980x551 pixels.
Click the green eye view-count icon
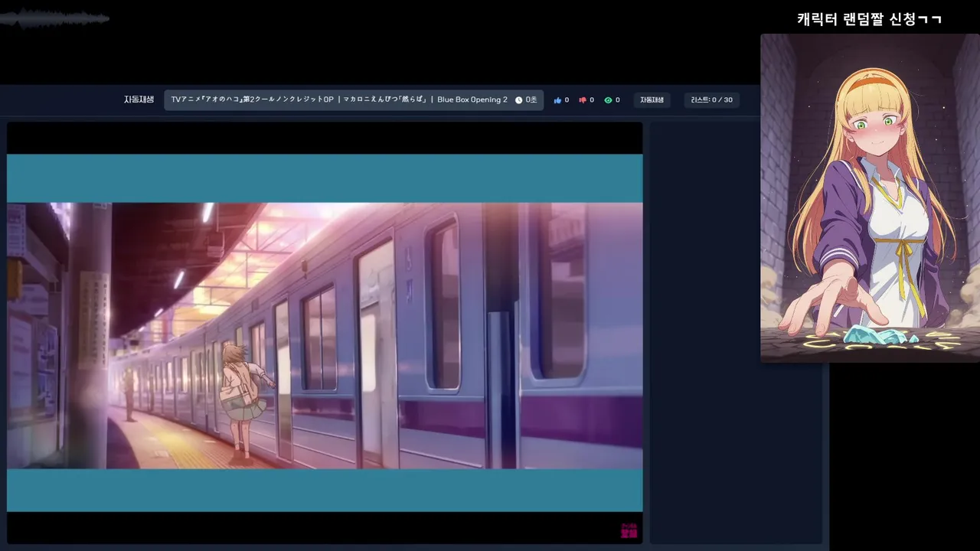[x=608, y=100]
